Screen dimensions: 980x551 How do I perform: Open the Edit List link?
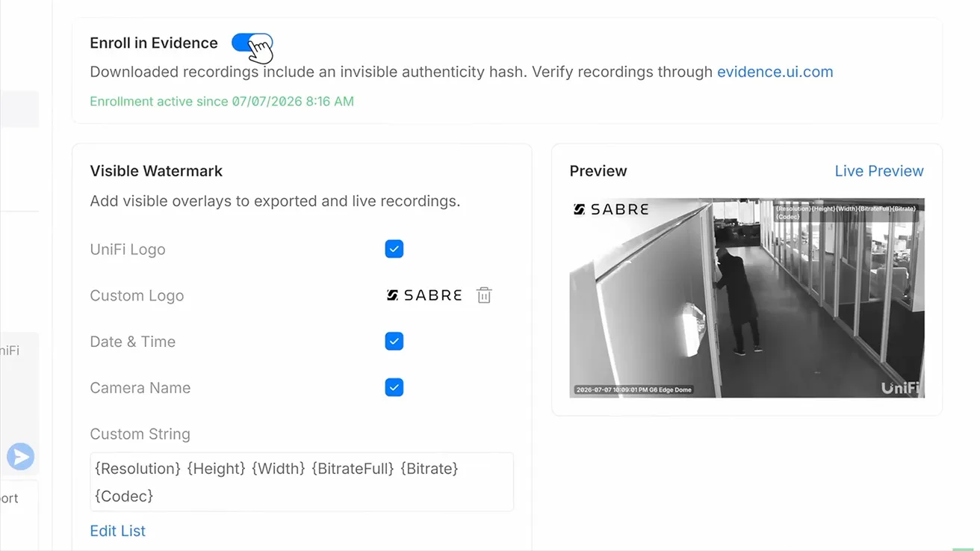[x=117, y=531]
